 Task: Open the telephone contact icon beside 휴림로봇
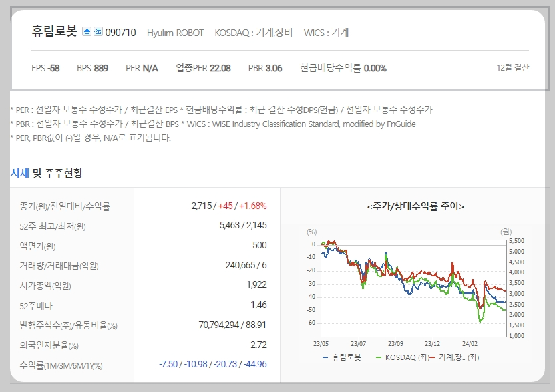point(98,31)
